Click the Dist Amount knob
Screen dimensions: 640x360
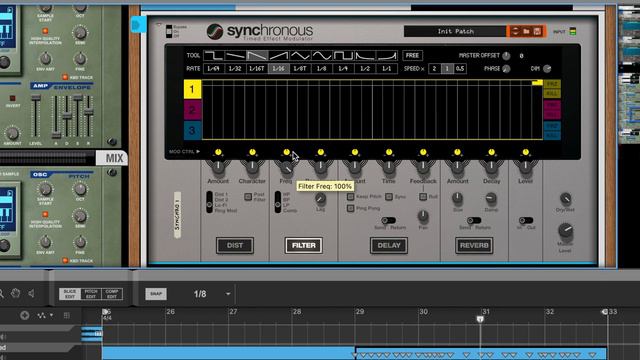point(218,167)
